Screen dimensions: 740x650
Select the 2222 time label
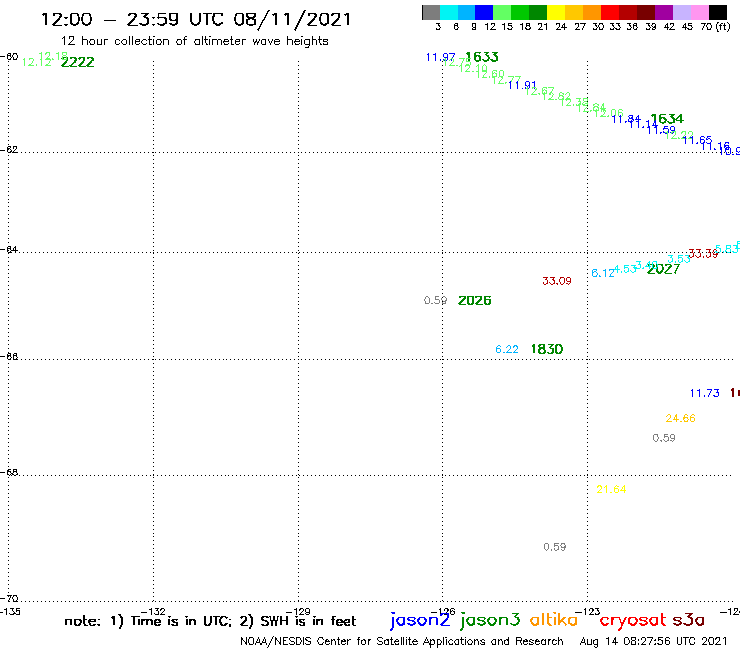[77, 62]
